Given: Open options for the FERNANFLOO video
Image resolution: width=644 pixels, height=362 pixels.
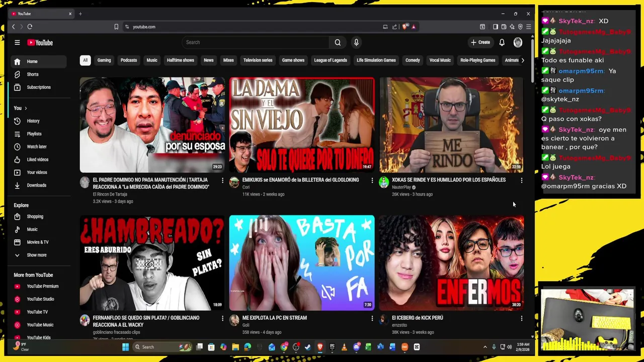Looking at the screenshot, I should 222,318.
